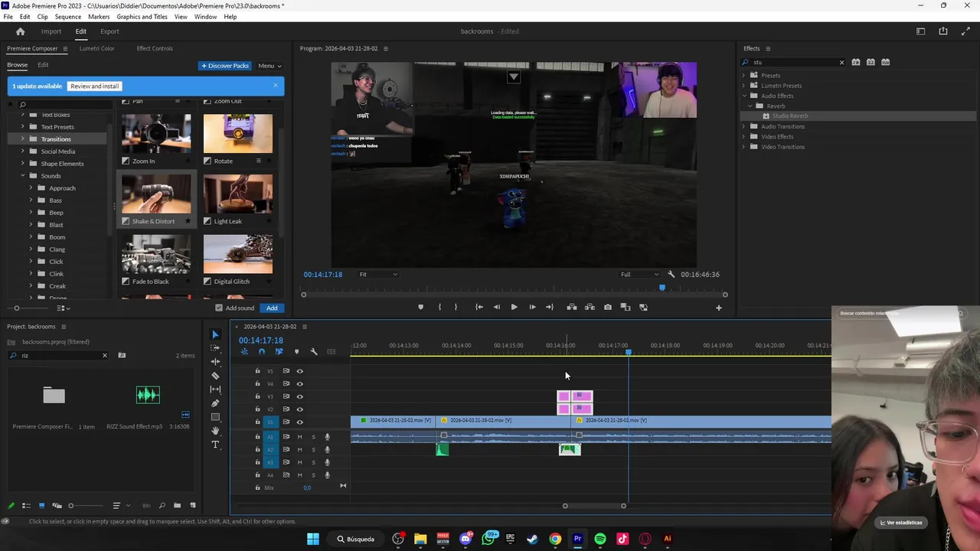This screenshot has height=551, width=980.
Task: Toggle insert sequences as nests
Action: coord(244,352)
